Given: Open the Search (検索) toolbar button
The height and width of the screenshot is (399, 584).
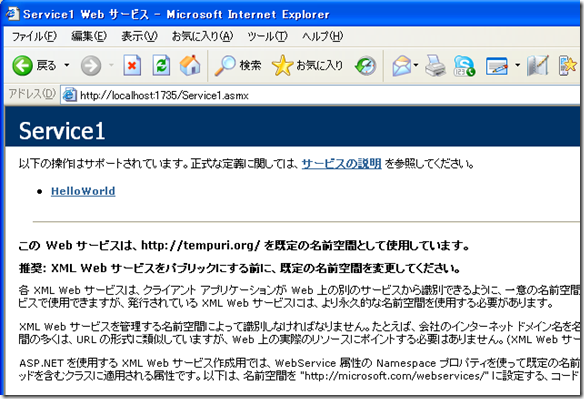Looking at the screenshot, I should (238, 66).
